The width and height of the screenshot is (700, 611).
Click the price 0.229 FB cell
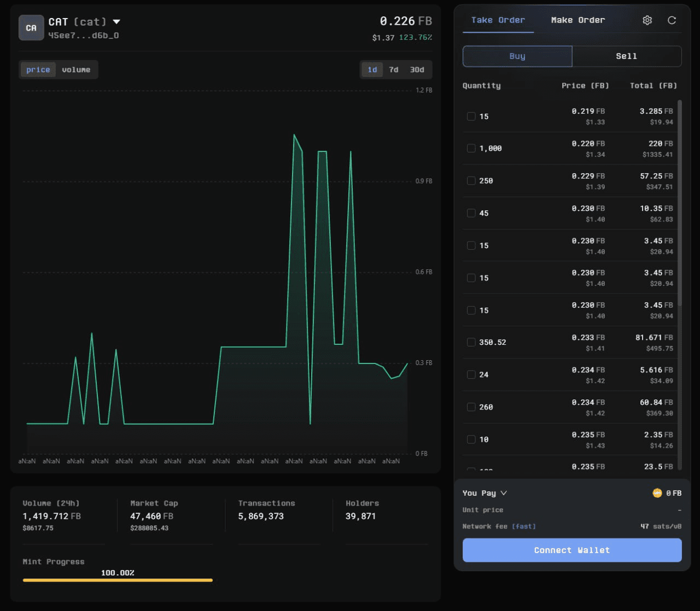[588, 176]
